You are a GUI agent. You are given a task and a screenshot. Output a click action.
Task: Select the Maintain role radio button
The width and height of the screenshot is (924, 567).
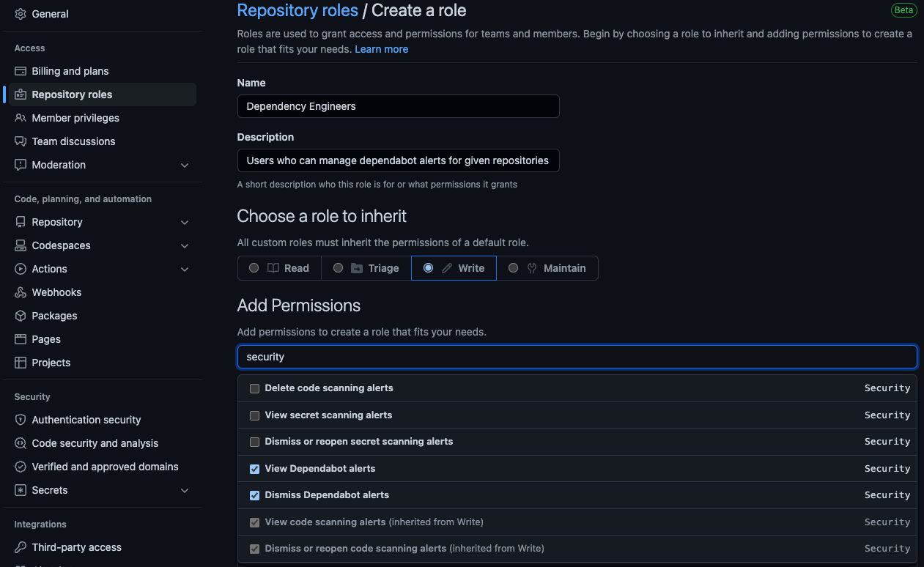click(x=513, y=268)
